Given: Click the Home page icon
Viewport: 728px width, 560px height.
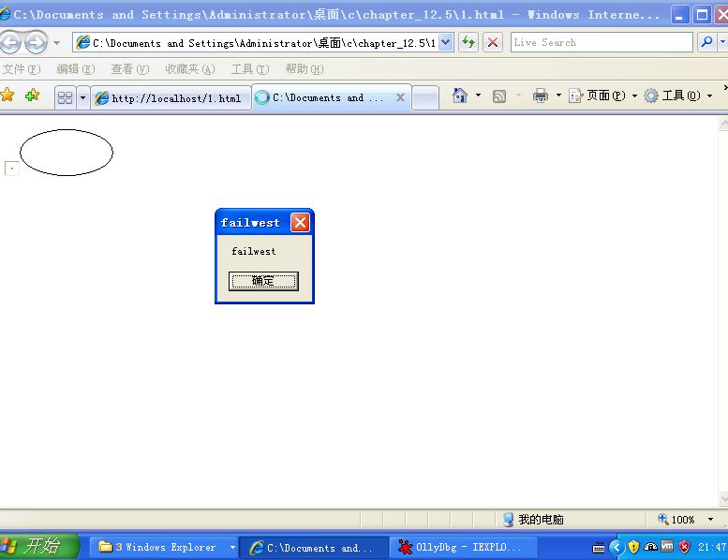Looking at the screenshot, I should click(x=460, y=96).
